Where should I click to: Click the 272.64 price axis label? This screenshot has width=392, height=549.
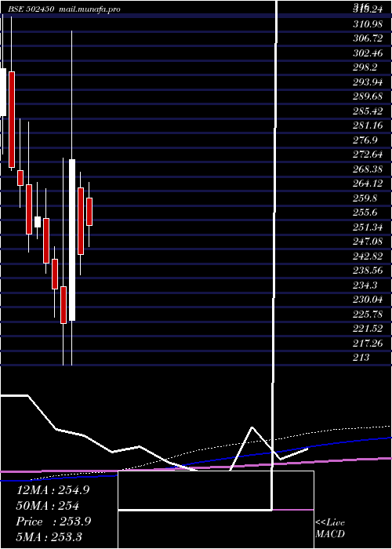pyautogui.click(x=368, y=155)
